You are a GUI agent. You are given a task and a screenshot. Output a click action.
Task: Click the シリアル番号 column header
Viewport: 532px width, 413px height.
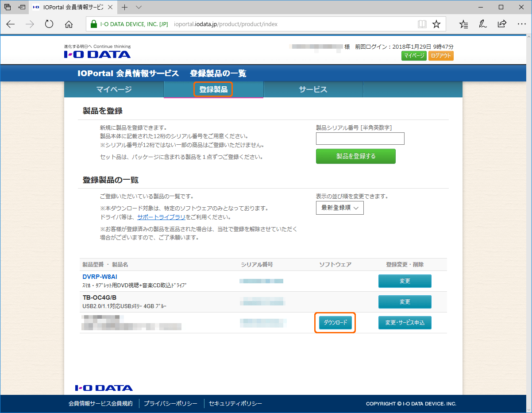[257, 265]
